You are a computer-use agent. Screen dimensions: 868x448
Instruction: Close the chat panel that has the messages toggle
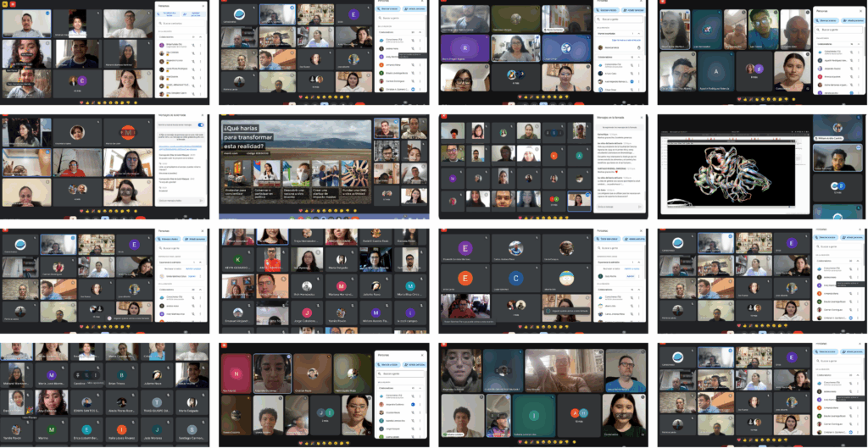point(203,113)
